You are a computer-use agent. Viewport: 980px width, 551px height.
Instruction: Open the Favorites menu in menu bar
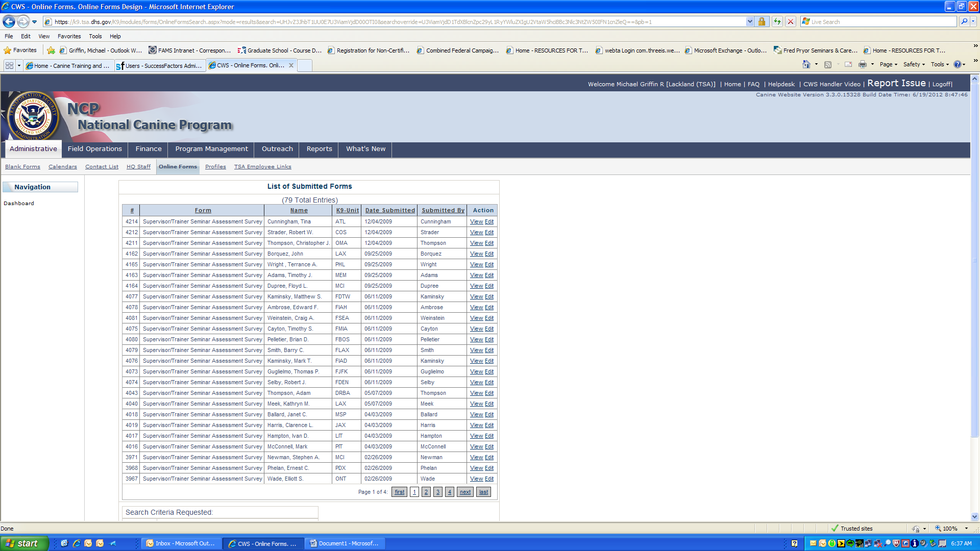[69, 36]
